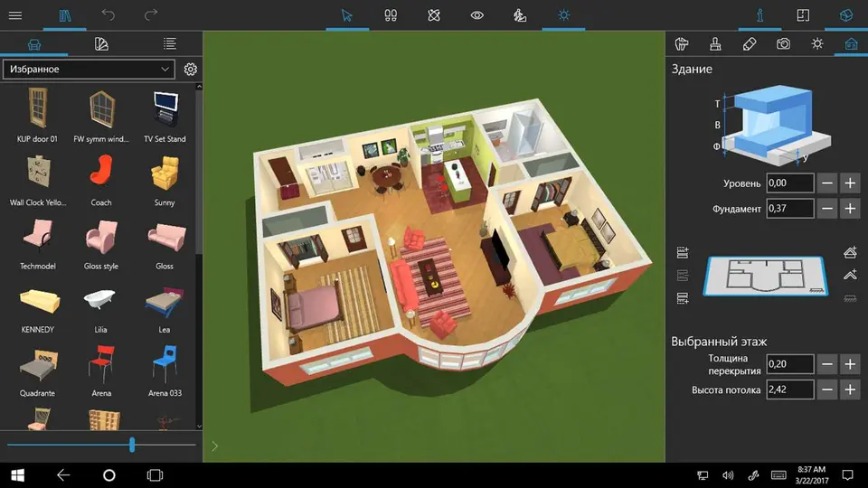Increase the Фундамент value

tap(850, 209)
